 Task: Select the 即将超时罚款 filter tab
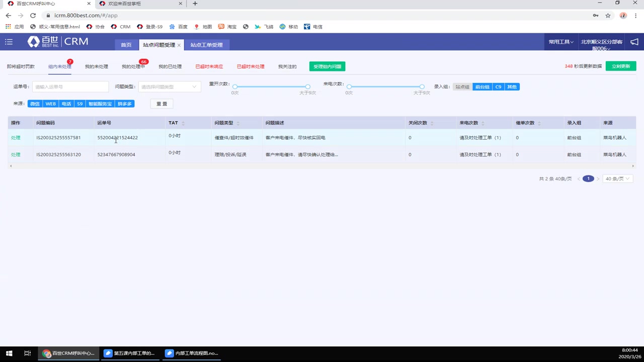pyautogui.click(x=21, y=66)
